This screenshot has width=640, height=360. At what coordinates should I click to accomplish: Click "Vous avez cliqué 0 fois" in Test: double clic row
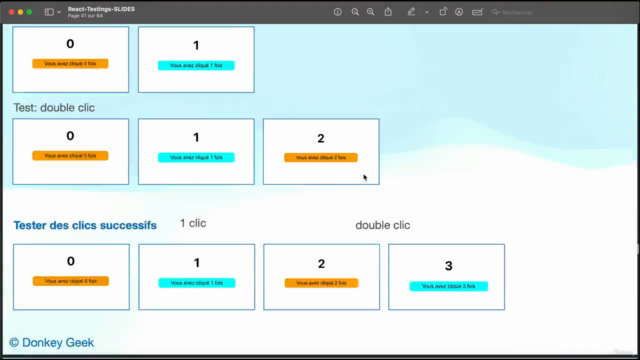(70, 156)
